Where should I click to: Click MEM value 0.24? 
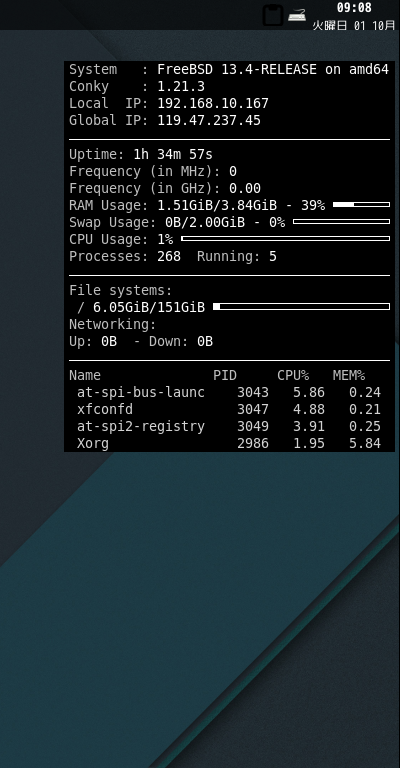click(365, 392)
